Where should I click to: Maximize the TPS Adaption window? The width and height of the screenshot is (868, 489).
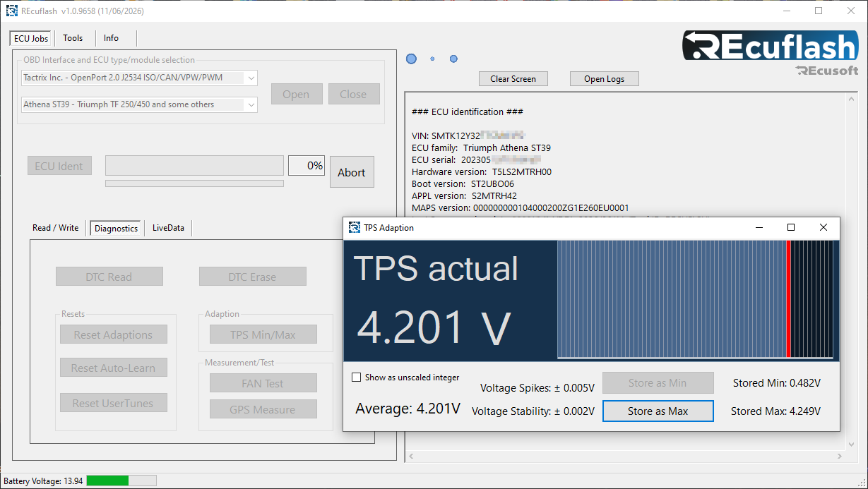(x=791, y=227)
